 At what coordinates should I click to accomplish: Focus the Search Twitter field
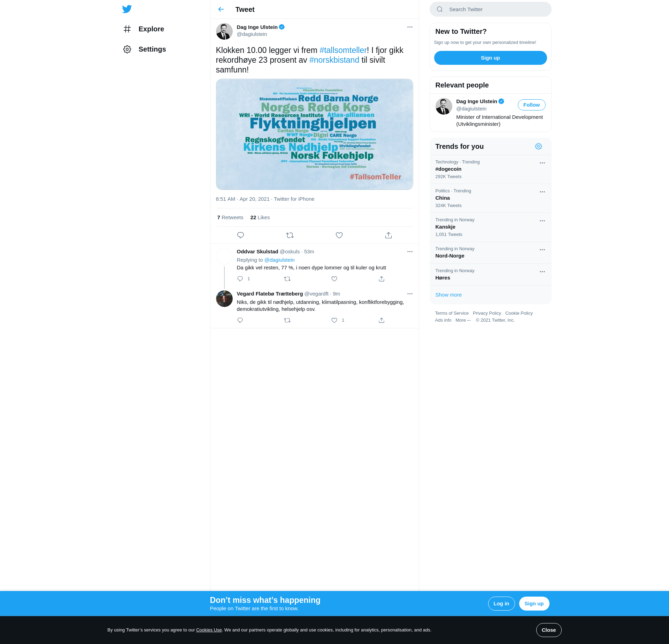[x=490, y=9]
